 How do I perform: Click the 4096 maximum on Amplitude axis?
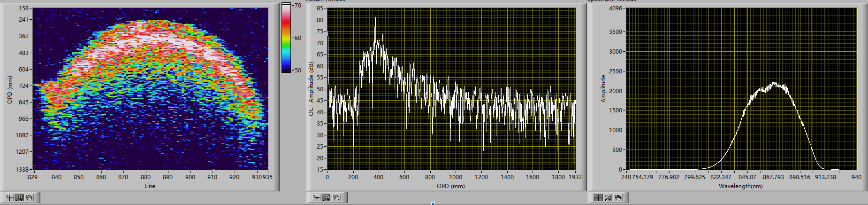pos(615,8)
